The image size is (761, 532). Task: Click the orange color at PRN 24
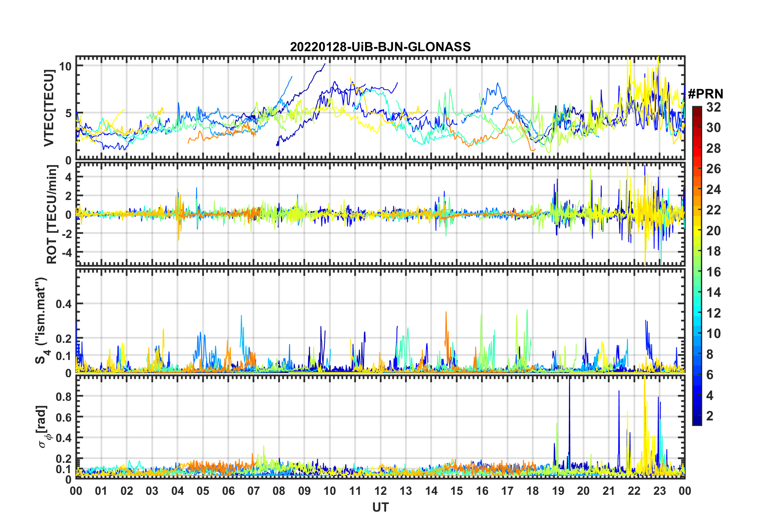click(x=697, y=190)
